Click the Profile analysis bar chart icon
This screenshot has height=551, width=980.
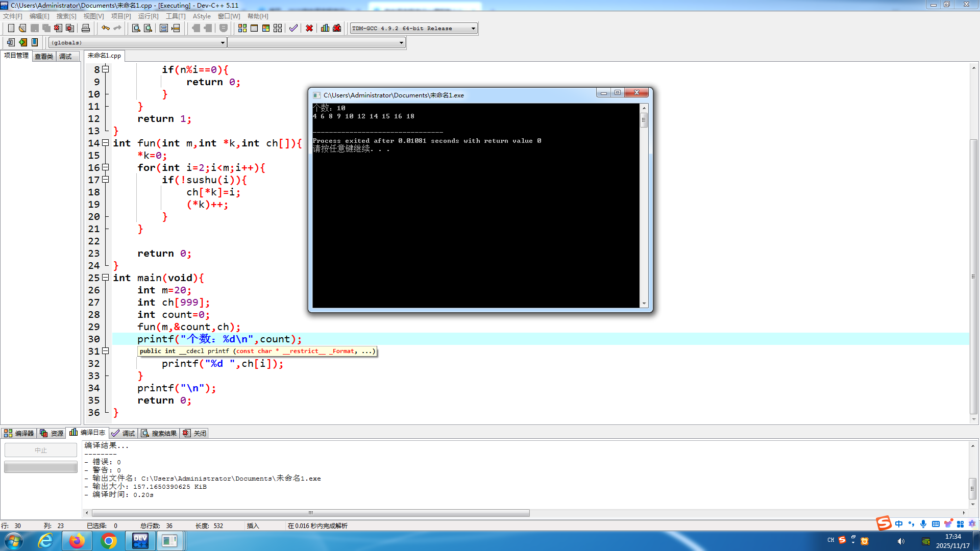coord(325,28)
